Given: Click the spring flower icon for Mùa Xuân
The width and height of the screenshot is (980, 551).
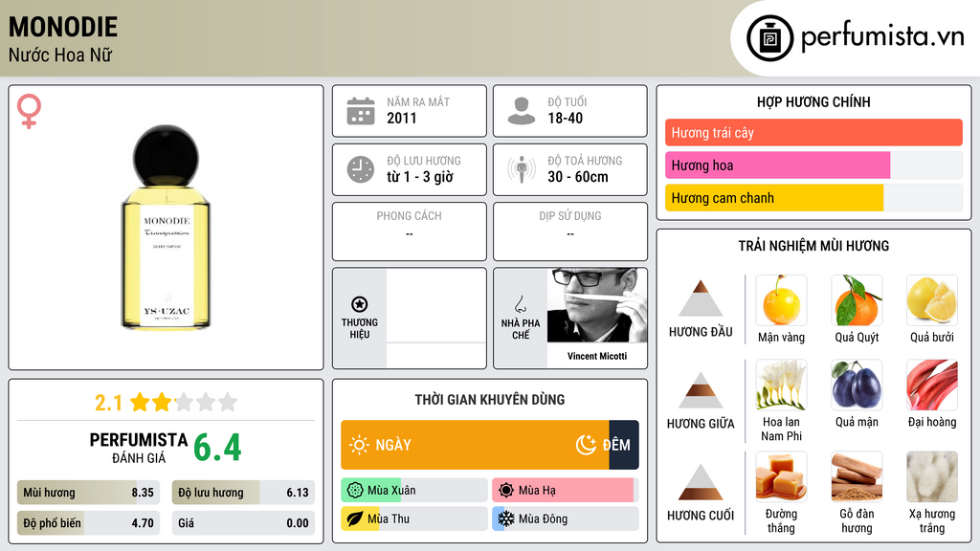Looking at the screenshot, I should pos(355,491).
